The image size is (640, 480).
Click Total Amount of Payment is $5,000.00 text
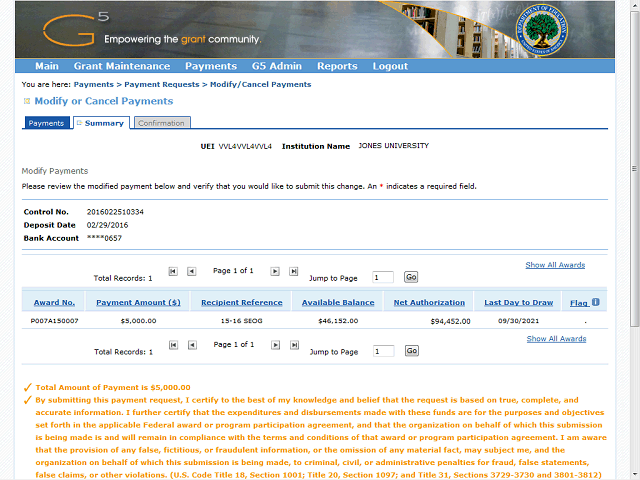click(x=113, y=387)
